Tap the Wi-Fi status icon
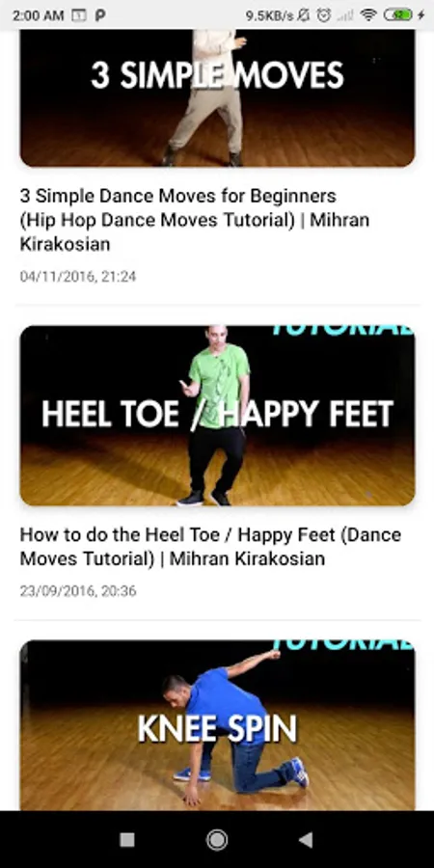This screenshot has height=868, width=434. [x=368, y=15]
